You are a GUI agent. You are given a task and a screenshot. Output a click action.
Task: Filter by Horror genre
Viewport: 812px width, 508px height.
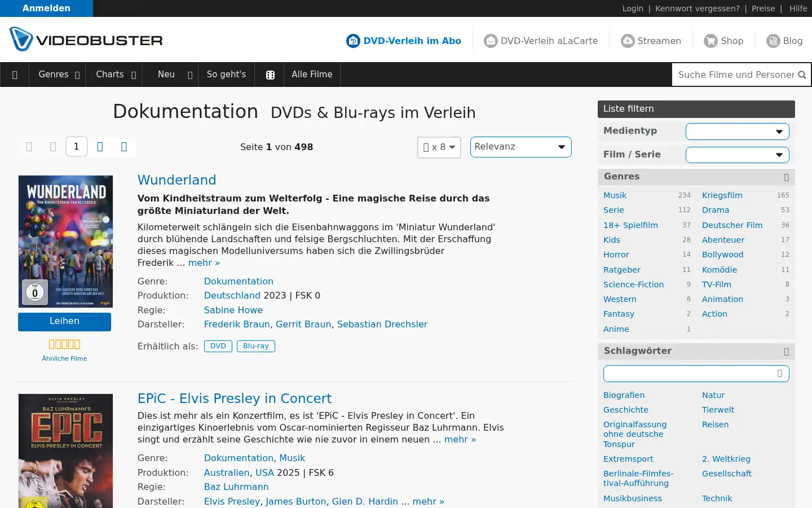[x=616, y=255]
